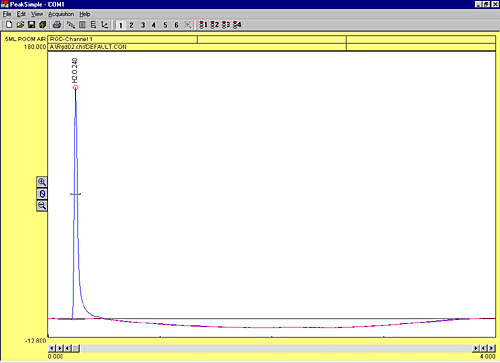Click the horizontal scrollbar track below chart
Image resolution: width=500 pixels, height=363 pixels.
(x=276, y=348)
